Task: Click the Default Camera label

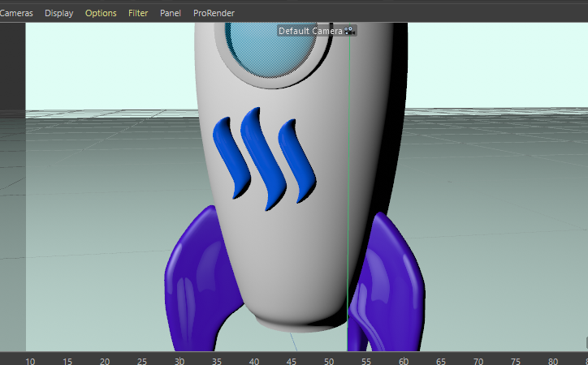Action: [x=310, y=31]
